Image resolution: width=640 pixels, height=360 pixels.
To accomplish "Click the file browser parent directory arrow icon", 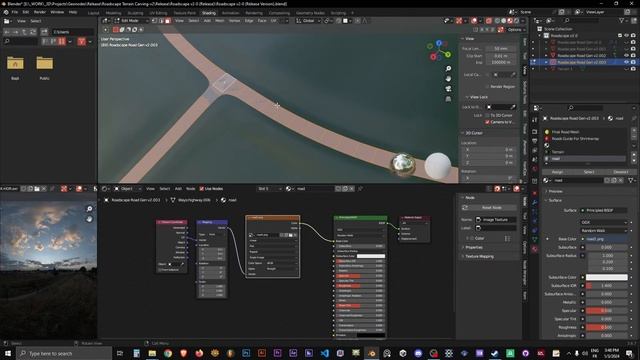I will pyautogui.click(x=24, y=32).
